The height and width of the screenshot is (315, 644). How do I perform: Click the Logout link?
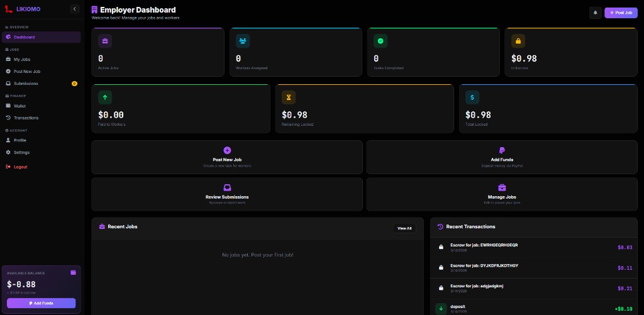[41, 167]
